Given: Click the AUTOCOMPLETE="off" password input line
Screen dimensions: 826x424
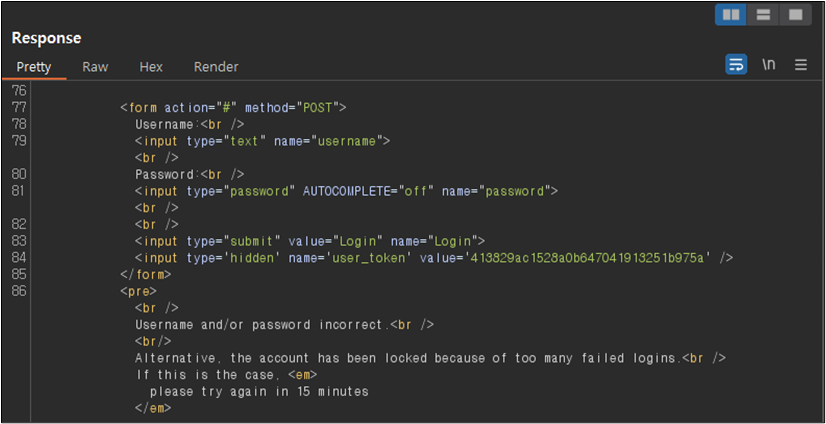Looking at the screenshot, I should coord(346,191).
